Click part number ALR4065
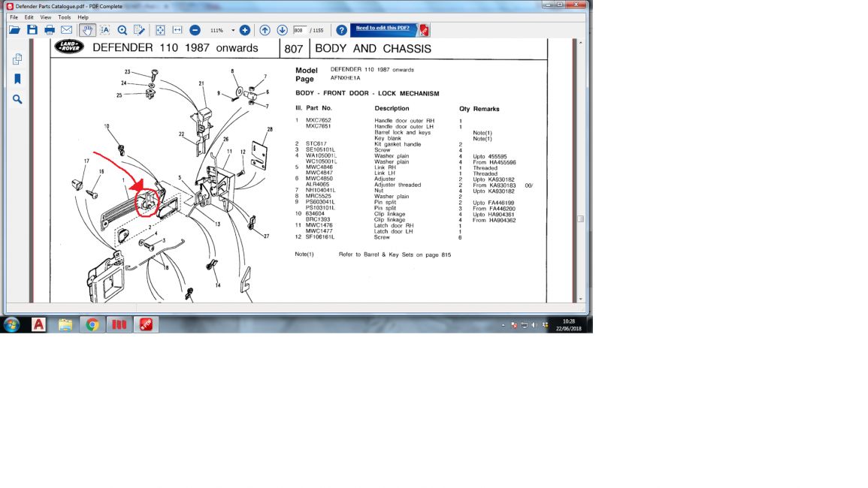 coord(317,184)
